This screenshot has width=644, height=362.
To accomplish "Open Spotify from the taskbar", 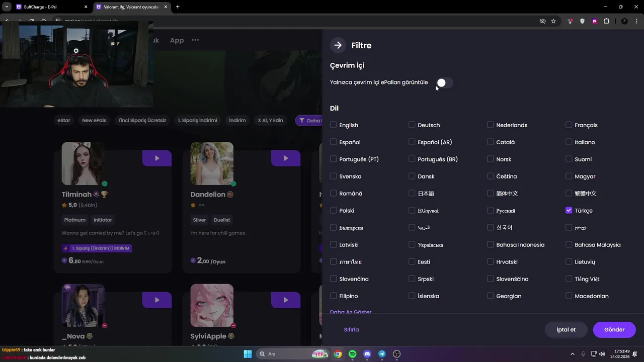I will [353, 354].
